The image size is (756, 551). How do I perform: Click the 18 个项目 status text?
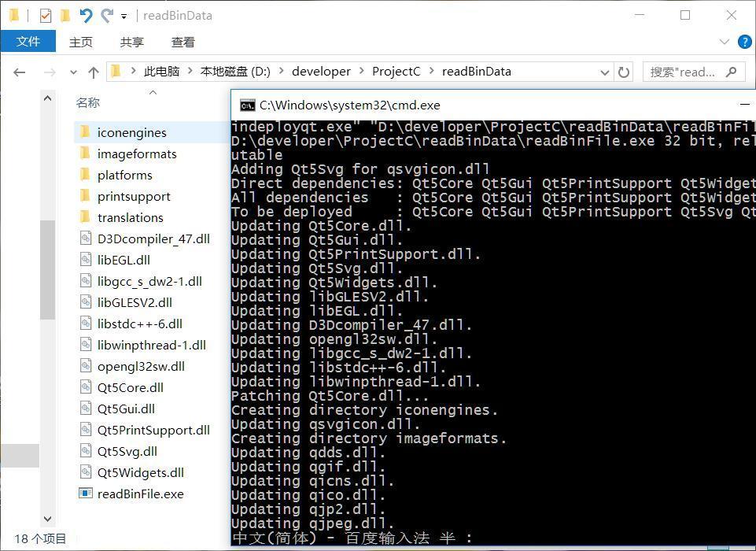(40, 538)
